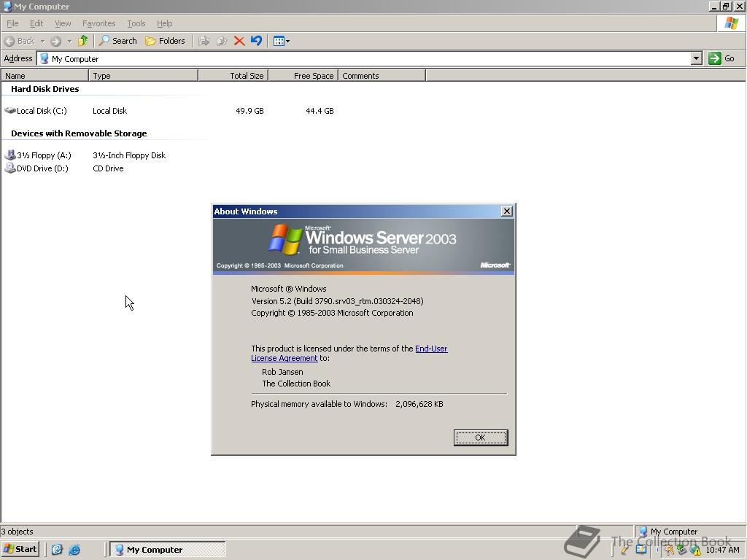Open the Back history dropdown arrow
Image resolution: width=747 pixels, height=560 pixels.
pos(42,41)
